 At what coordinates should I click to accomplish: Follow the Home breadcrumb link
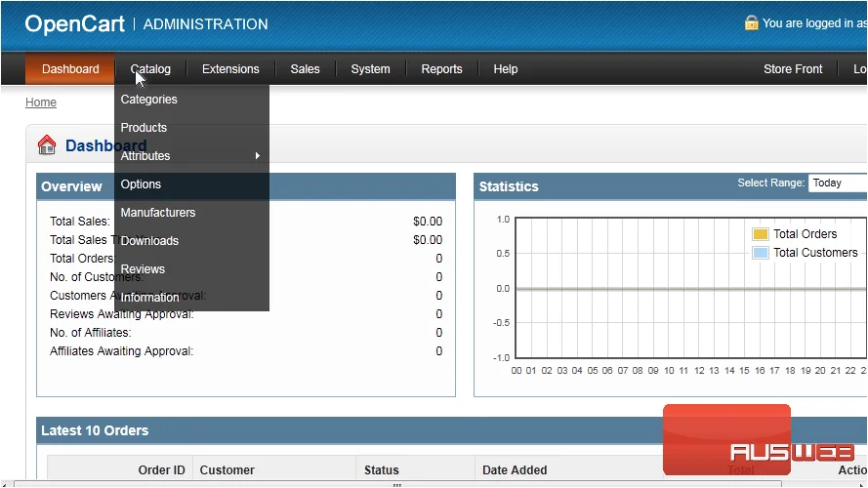click(x=41, y=102)
